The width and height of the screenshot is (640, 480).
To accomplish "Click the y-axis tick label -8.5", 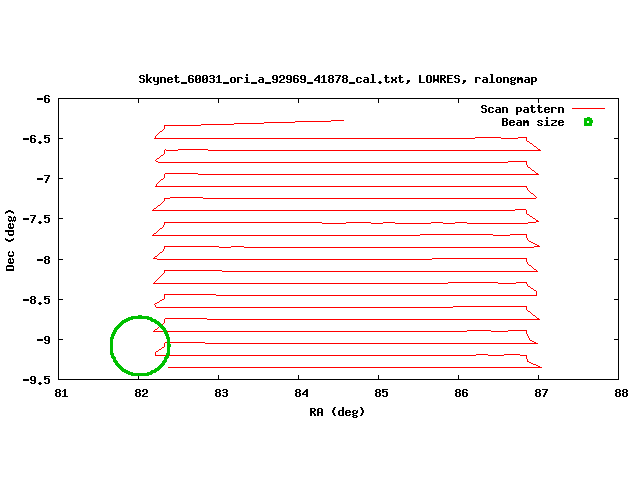I will click(x=37, y=300).
